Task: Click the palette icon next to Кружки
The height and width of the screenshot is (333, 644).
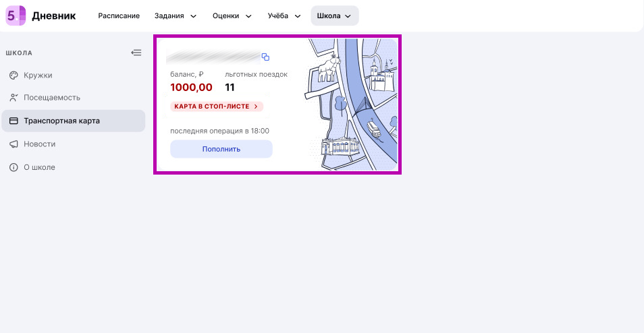Action: click(x=14, y=75)
